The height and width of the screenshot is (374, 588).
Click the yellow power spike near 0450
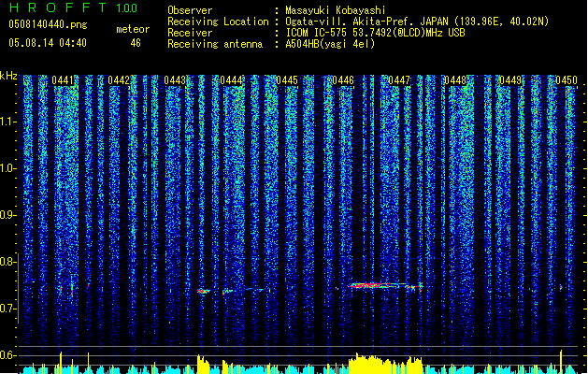click(x=561, y=361)
